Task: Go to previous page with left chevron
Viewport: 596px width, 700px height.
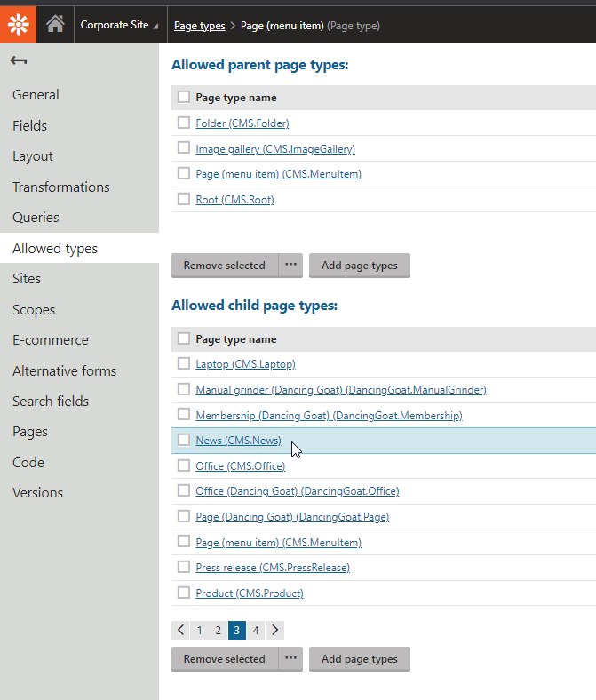Action: pyautogui.click(x=181, y=630)
